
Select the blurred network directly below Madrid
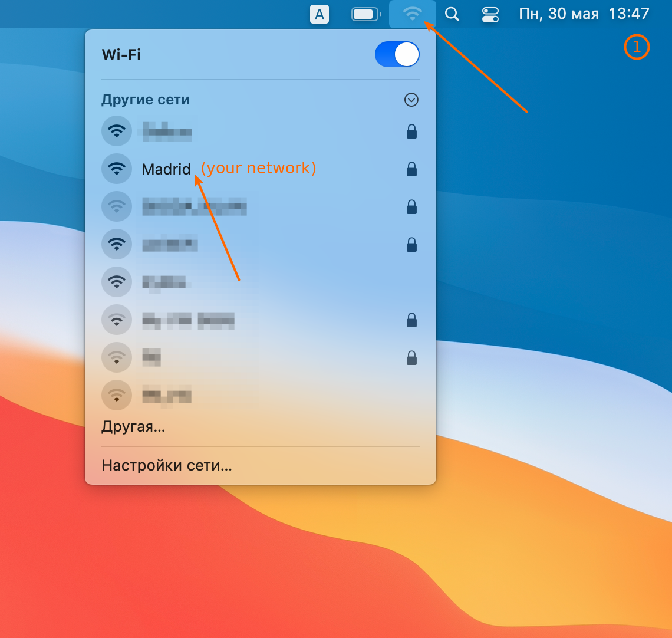[194, 207]
